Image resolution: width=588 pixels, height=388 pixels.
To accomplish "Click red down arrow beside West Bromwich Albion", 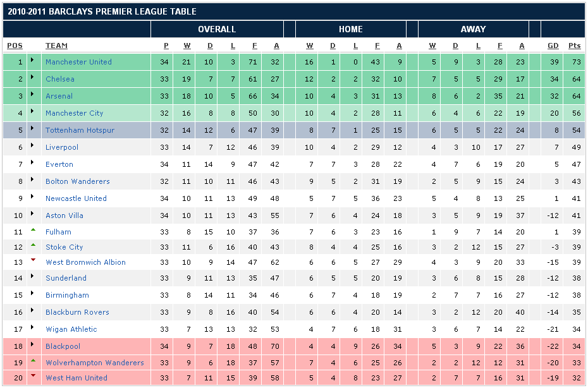I will tap(33, 261).
